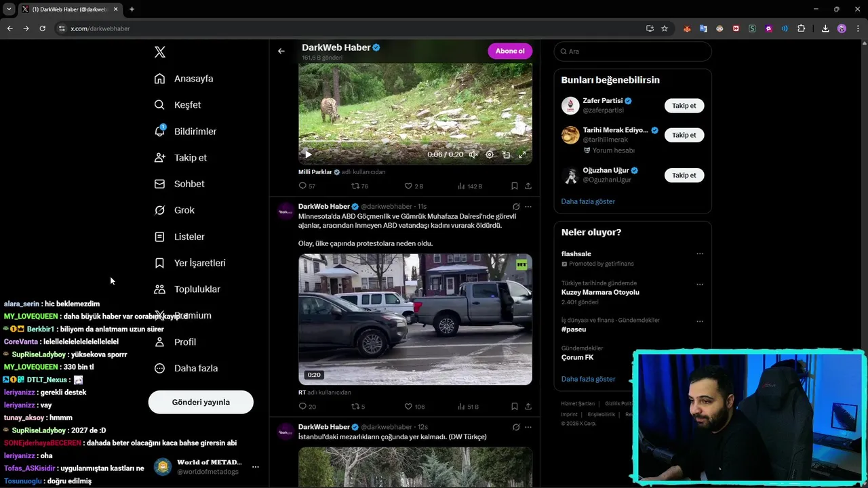Share the Minnesota post
The height and width of the screenshot is (488, 868).
pos(528,407)
